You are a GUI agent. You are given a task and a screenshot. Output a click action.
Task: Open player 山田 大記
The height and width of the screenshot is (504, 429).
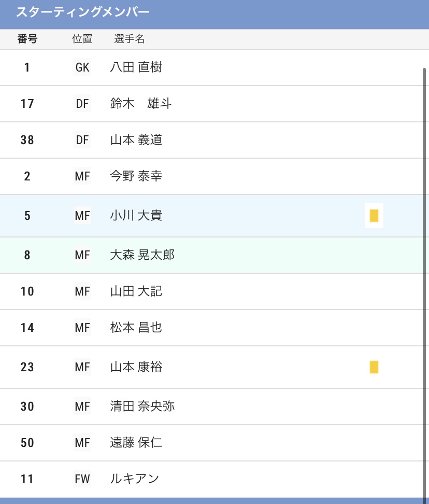tap(136, 291)
